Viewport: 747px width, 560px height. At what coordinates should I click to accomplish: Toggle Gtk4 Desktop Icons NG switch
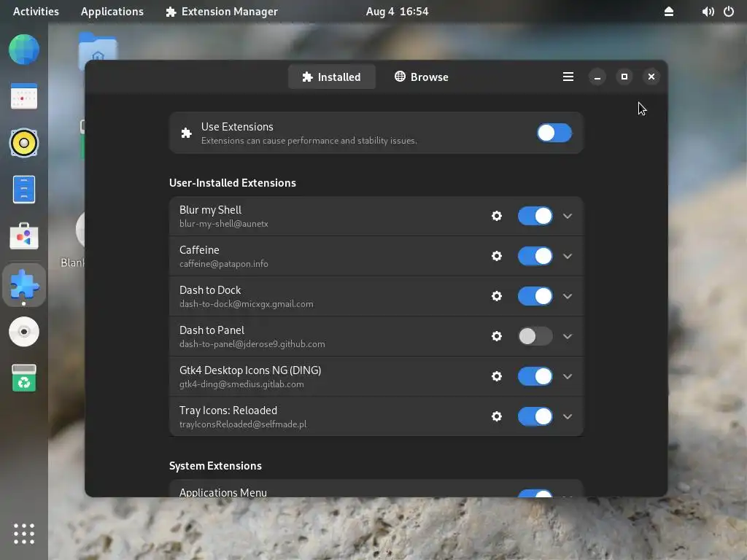(x=535, y=376)
